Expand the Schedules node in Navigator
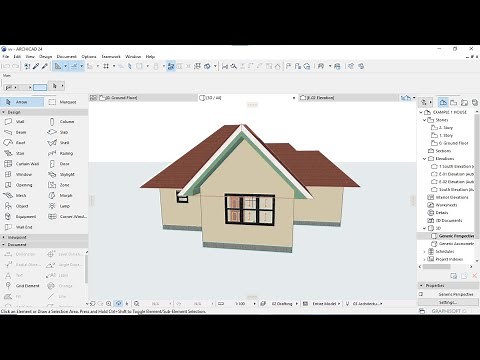Viewport: 480px width, 360px height. [424, 252]
